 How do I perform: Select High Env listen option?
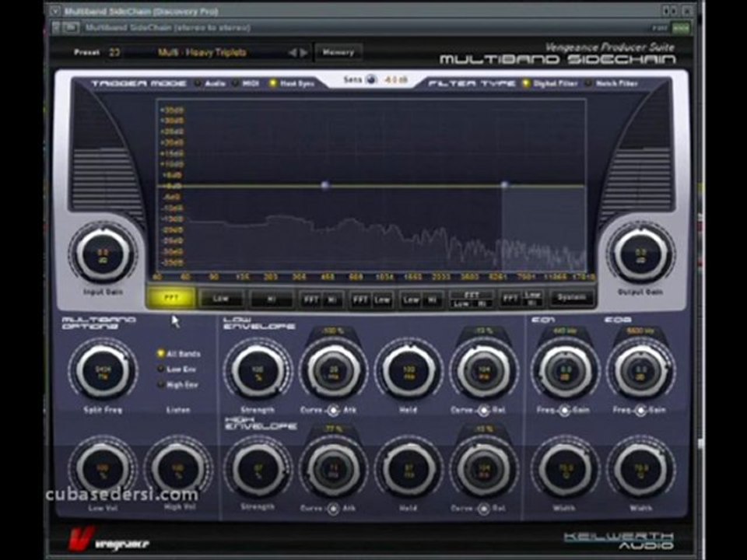[178, 384]
